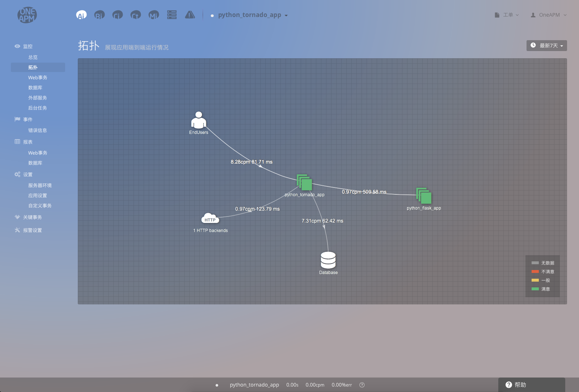Select the EndUsers node icon
The width and height of the screenshot is (579, 392).
(198, 121)
